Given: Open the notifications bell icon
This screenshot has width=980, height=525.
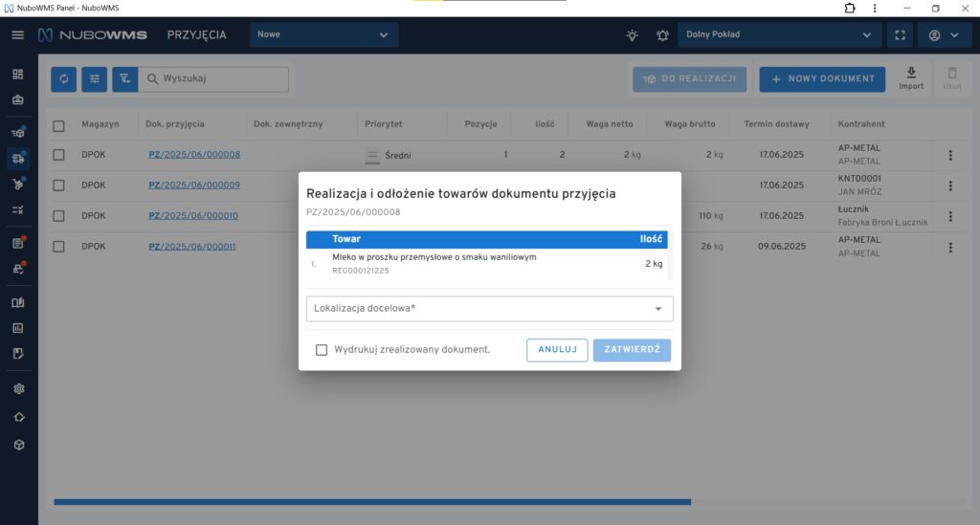Looking at the screenshot, I should coord(662,35).
